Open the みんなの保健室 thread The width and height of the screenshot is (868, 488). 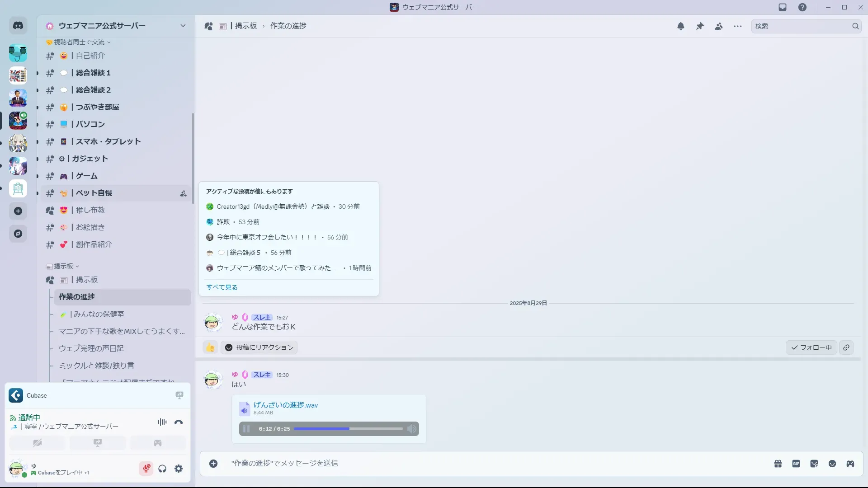(99, 314)
